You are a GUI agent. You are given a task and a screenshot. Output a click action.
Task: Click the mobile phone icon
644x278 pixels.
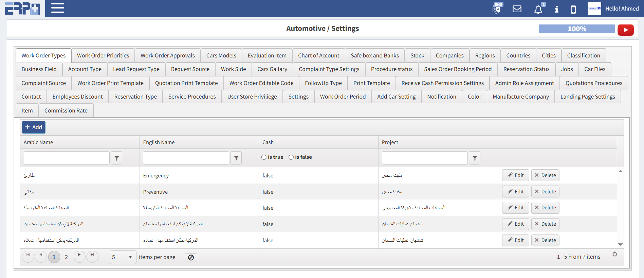coord(573,9)
